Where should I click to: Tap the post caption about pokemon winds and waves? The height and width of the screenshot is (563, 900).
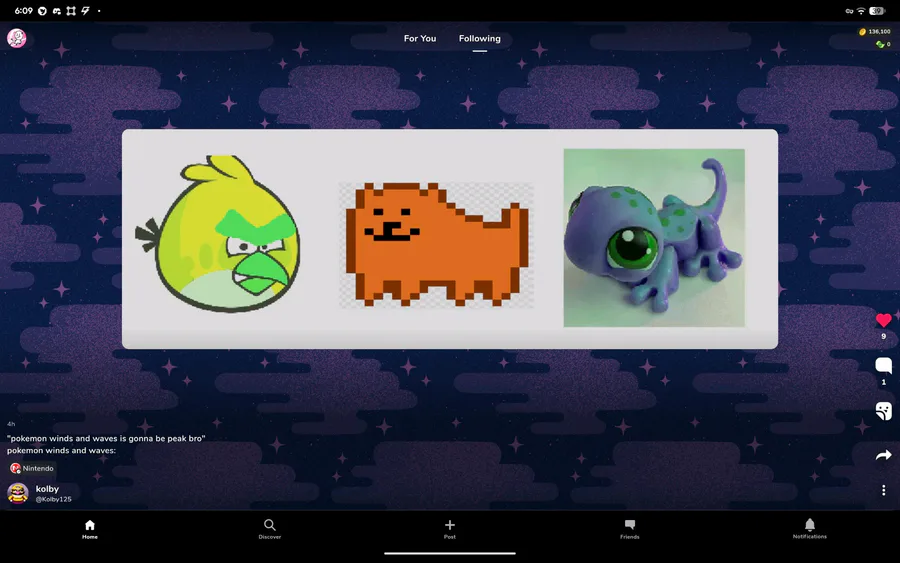106,444
